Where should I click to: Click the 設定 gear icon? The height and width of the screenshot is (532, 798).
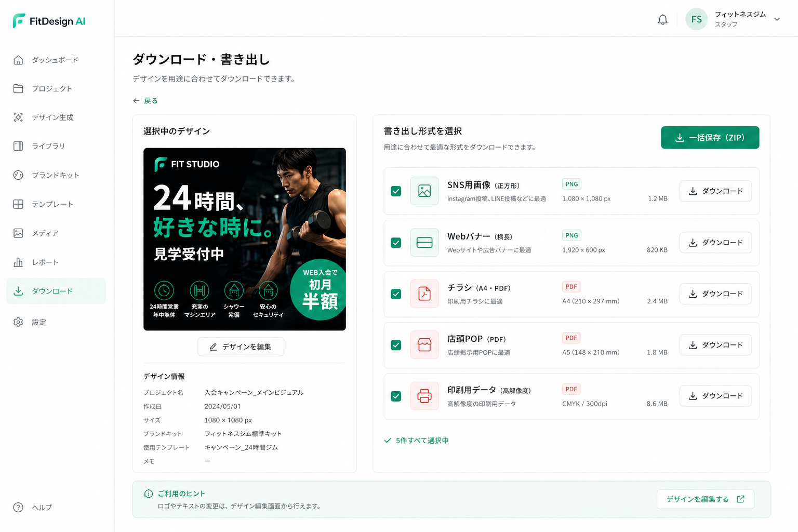pyautogui.click(x=18, y=322)
